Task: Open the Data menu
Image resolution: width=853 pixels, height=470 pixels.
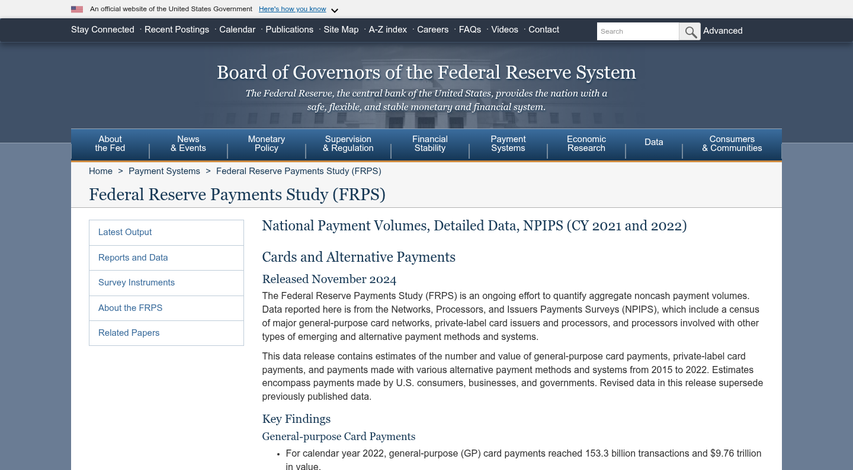Action: 654,143
